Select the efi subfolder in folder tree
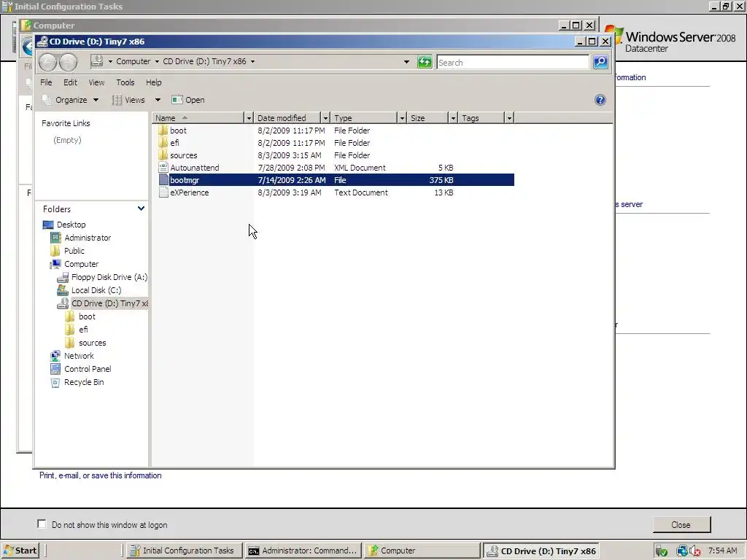 [x=83, y=330]
